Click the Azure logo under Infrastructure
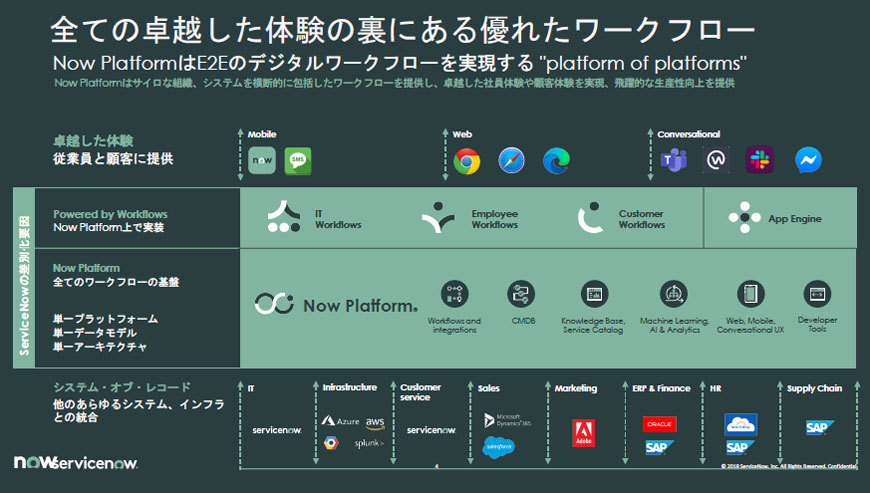 [341, 421]
